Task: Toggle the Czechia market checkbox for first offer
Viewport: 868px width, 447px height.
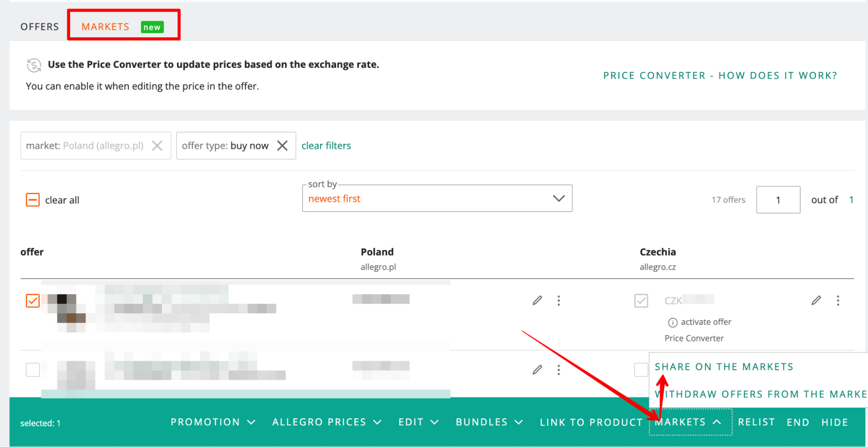Action: tap(641, 300)
